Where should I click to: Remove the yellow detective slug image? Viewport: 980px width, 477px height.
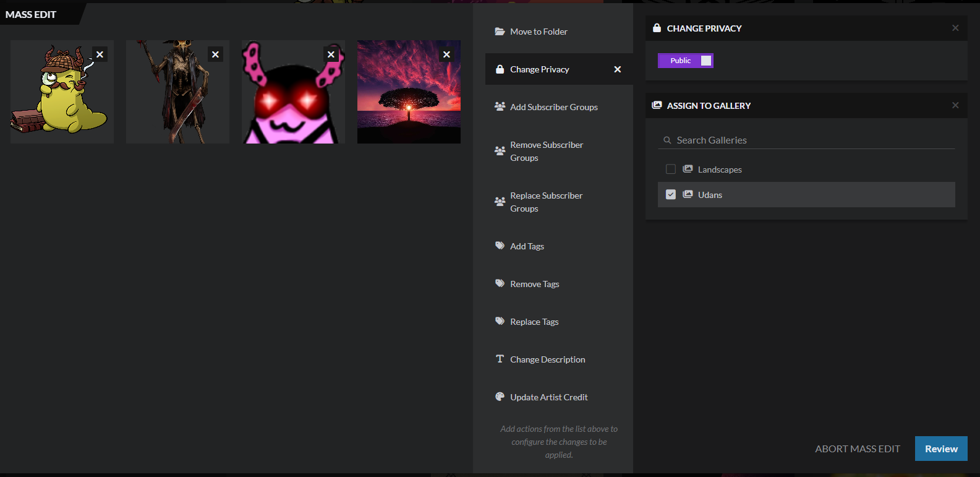(100, 54)
